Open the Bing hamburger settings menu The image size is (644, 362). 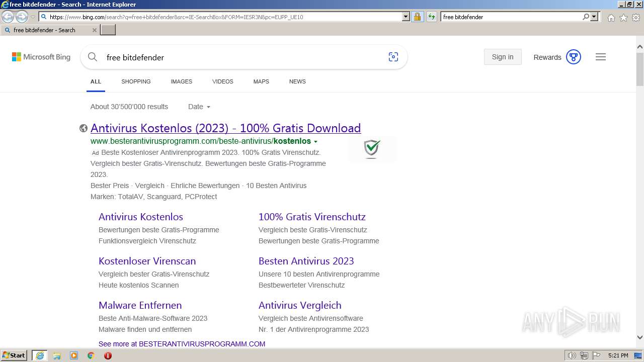[601, 57]
